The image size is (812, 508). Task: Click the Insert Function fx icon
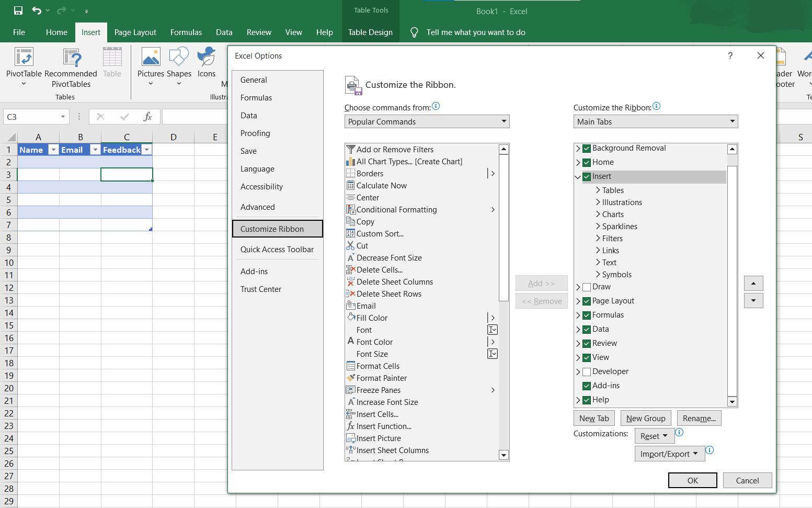click(x=147, y=117)
